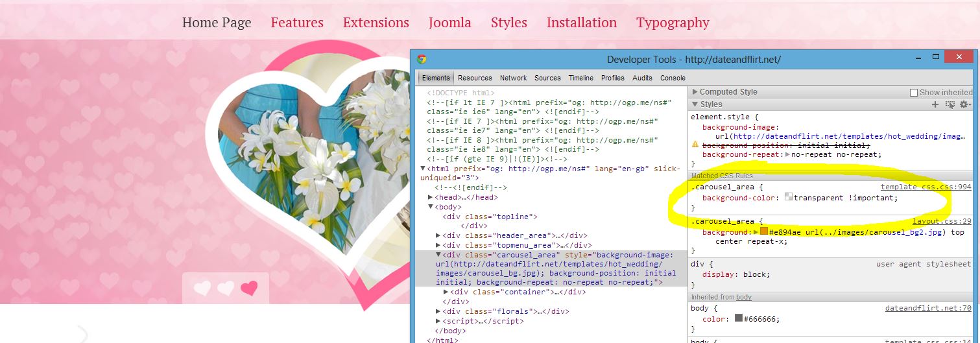Open the template_css.css:994 source link

pos(926,187)
